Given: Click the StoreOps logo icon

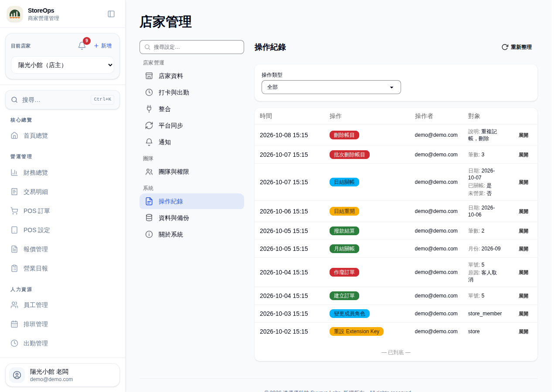Looking at the screenshot, I should point(15,14).
